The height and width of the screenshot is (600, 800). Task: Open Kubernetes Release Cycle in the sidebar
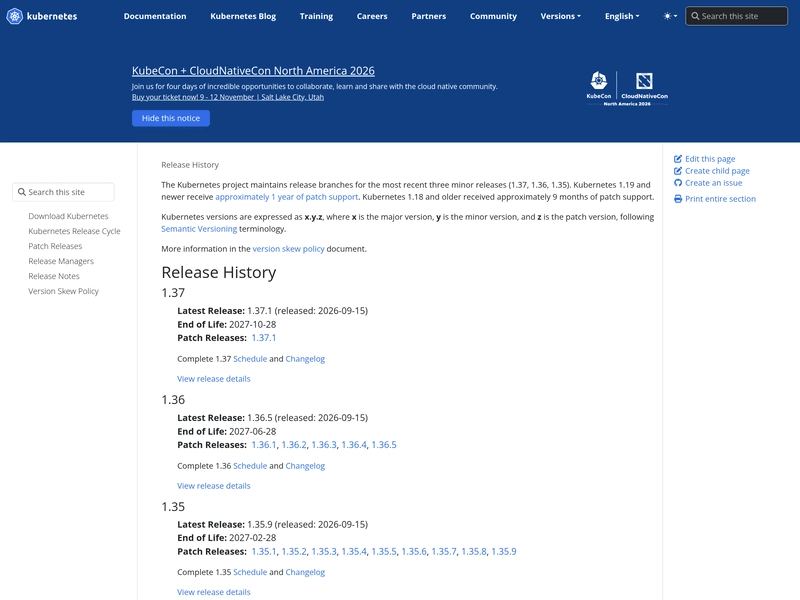click(x=74, y=231)
